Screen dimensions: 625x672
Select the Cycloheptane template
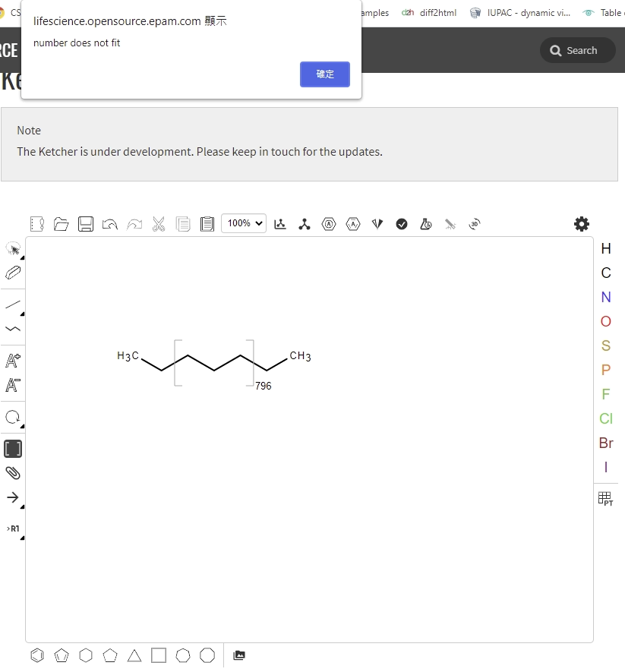(x=183, y=655)
